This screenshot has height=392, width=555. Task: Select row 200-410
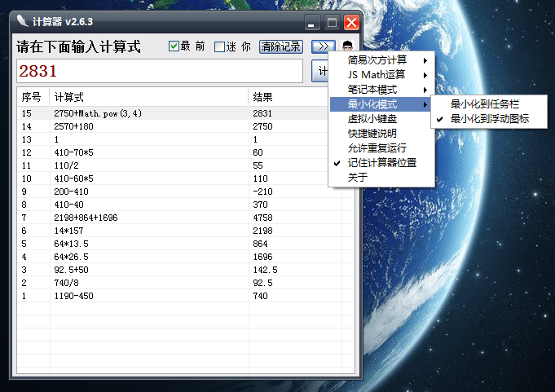pyautogui.click(x=186, y=192)
